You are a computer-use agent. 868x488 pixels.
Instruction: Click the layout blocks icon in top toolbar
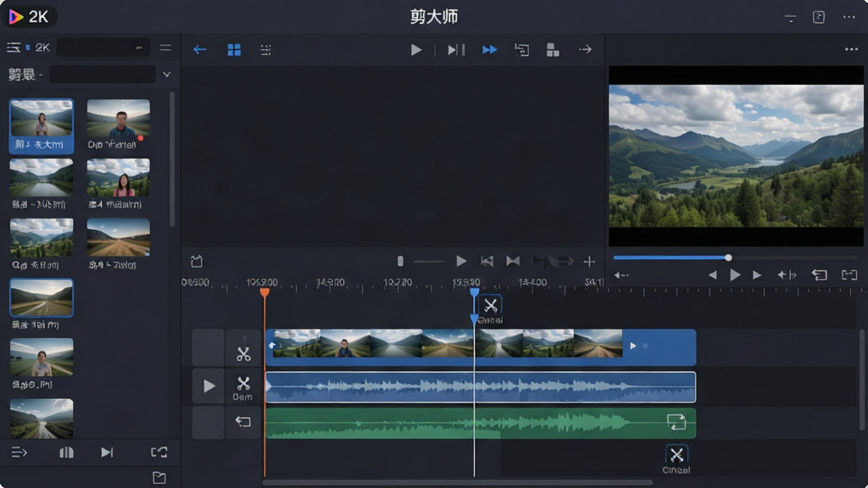pyautogui.click(x=553, y=50)
